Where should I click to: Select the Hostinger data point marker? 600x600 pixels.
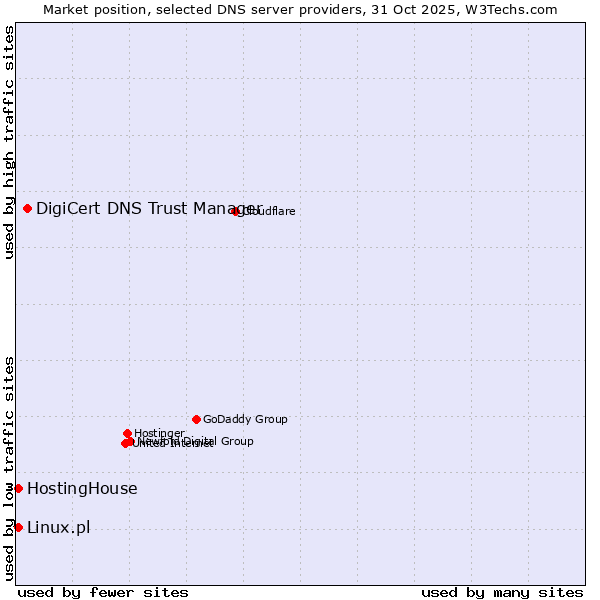pos(127,433)
